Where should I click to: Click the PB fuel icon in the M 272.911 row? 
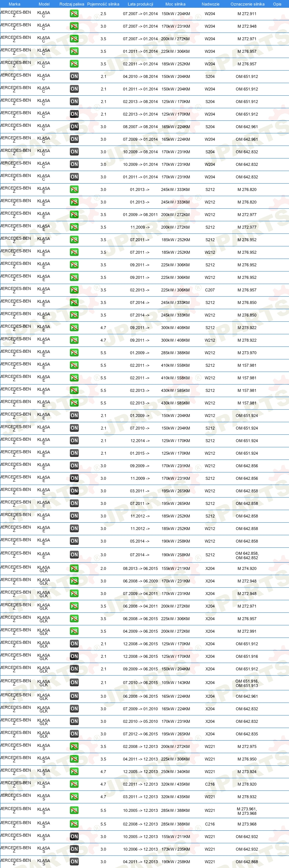click(x=74, y=14)
